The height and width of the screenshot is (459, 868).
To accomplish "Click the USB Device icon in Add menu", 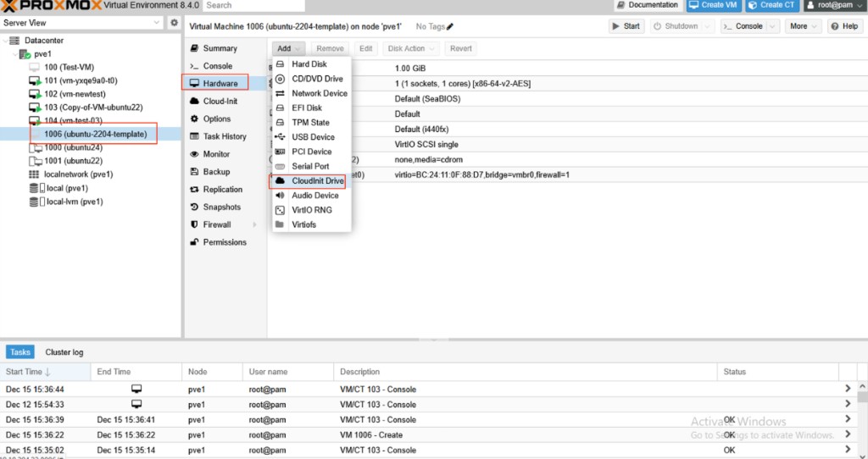I will pos(280,136).
